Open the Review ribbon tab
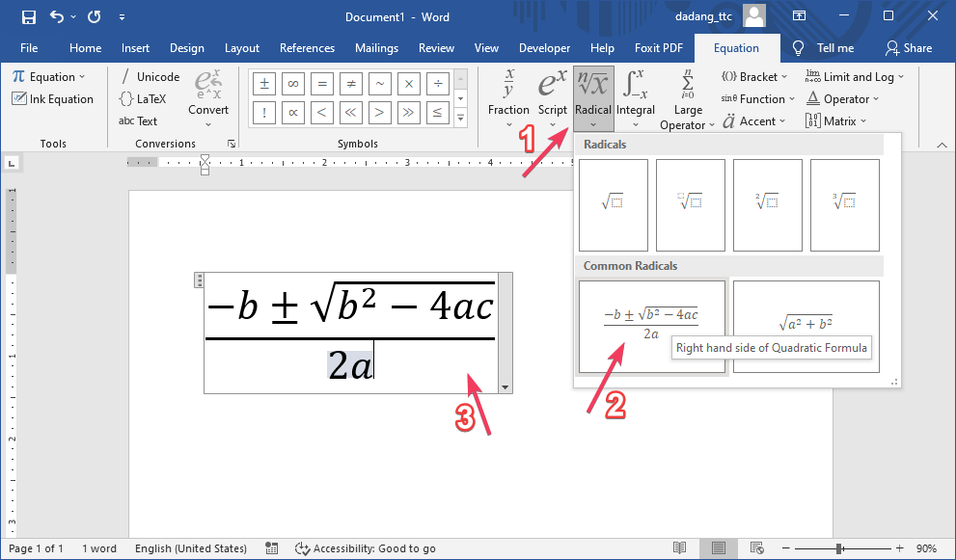956x560 pixels. tap(436, 47)
